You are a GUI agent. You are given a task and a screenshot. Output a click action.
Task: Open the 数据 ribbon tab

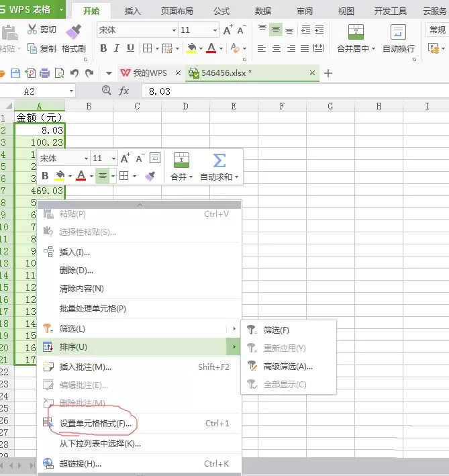262,11
